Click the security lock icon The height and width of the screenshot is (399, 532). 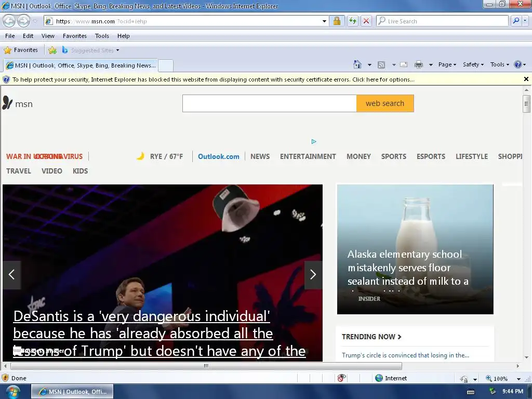pos(337,21)
